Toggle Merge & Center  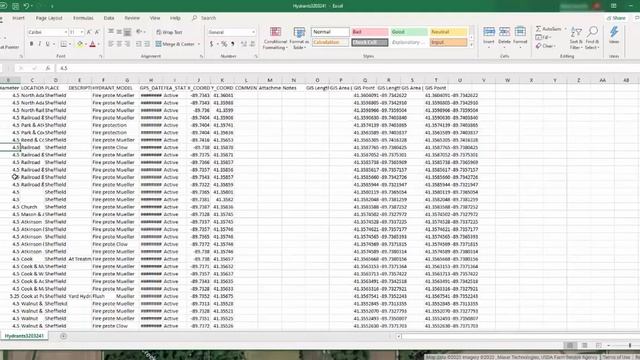(175, 44)
